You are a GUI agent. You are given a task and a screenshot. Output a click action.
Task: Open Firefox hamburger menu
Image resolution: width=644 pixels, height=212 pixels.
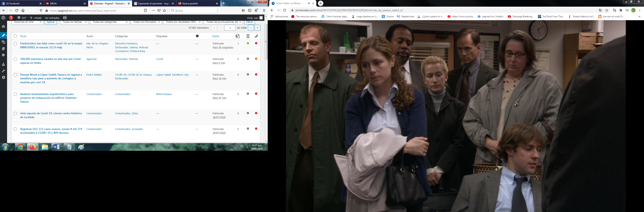264,11
